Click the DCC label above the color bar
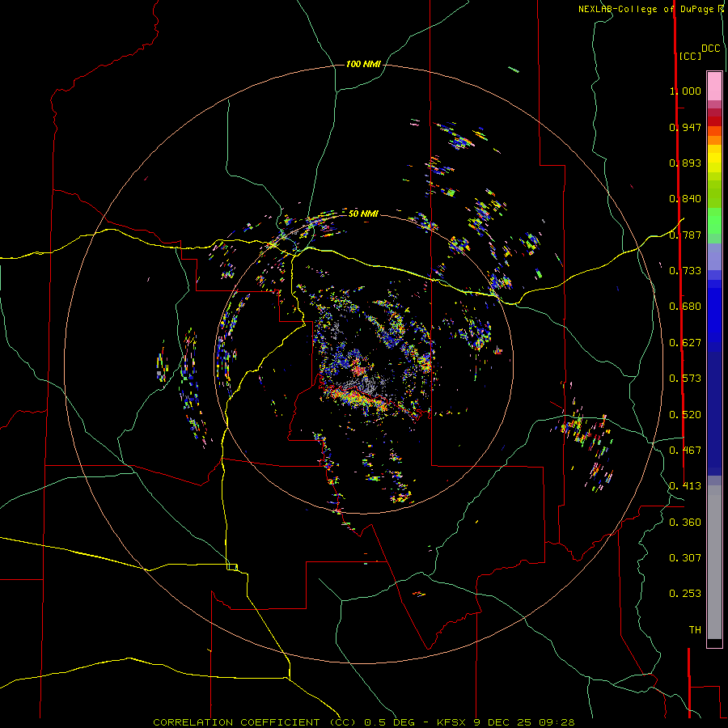 click(710, 49)
